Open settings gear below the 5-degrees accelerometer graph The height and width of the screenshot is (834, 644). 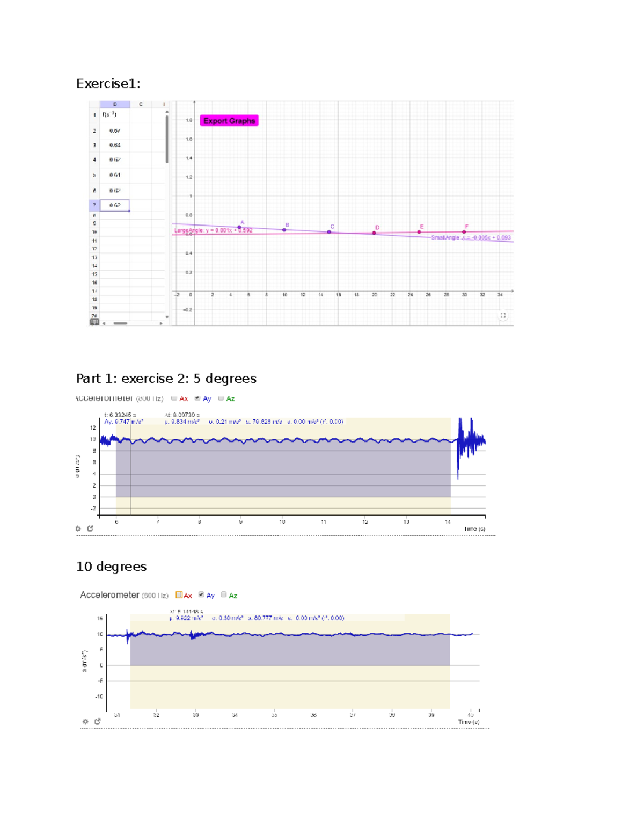click(78, 528)
